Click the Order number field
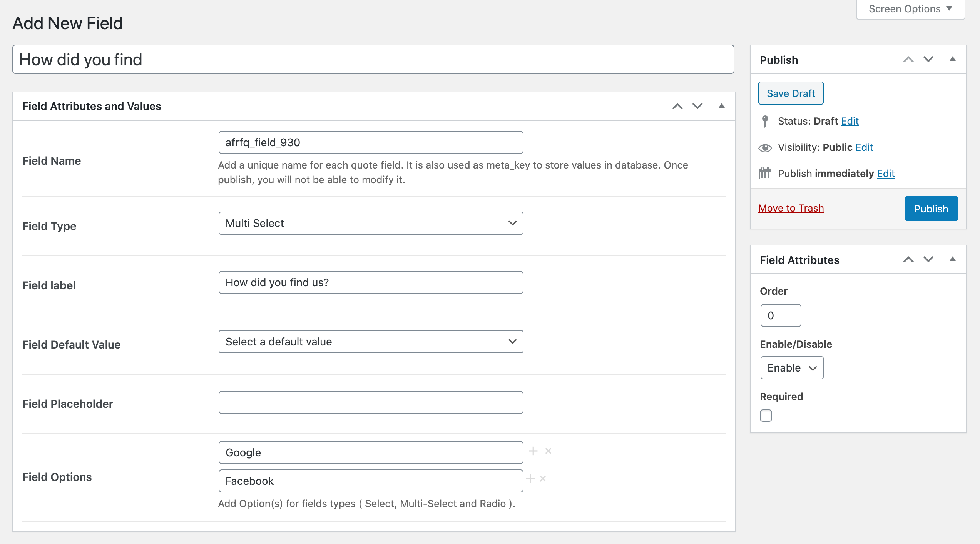Screen dimensions: 980x544 coord(781,315)
